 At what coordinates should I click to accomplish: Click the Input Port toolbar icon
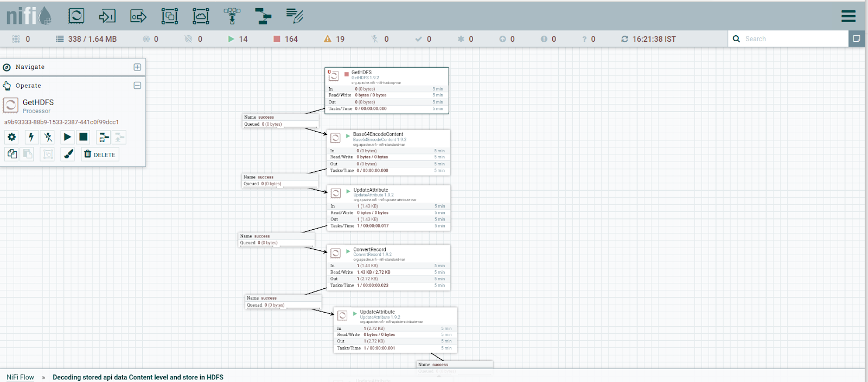[107, 16]
